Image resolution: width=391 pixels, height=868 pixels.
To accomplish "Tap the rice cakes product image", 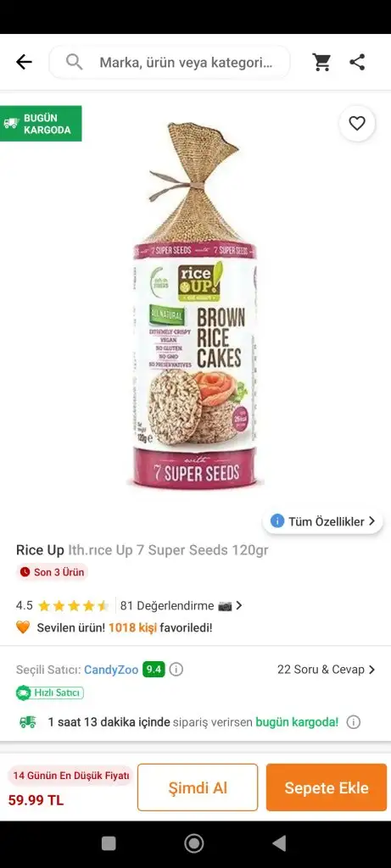I will [x=195, y=305].
